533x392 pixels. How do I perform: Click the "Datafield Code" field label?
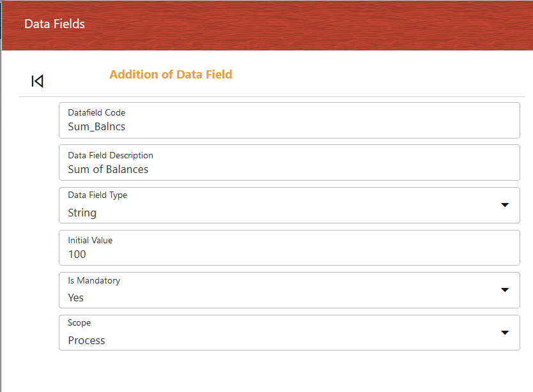tap(97, 112)
